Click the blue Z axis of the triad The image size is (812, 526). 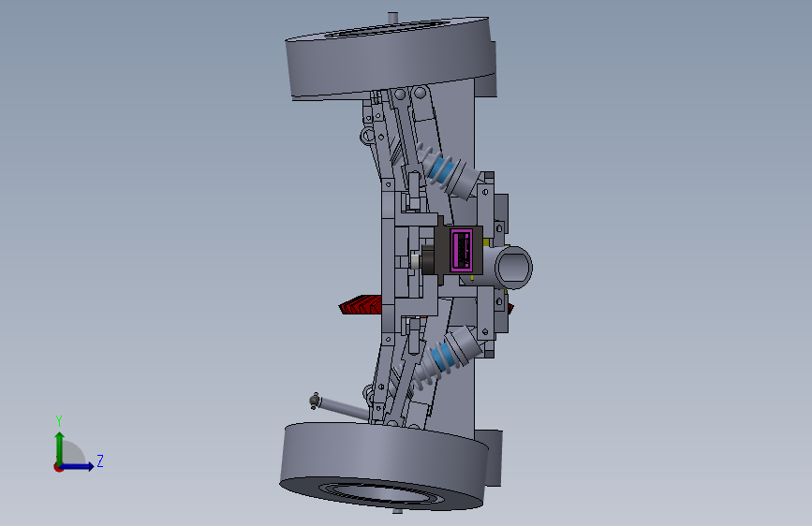[x=78, y=466]
